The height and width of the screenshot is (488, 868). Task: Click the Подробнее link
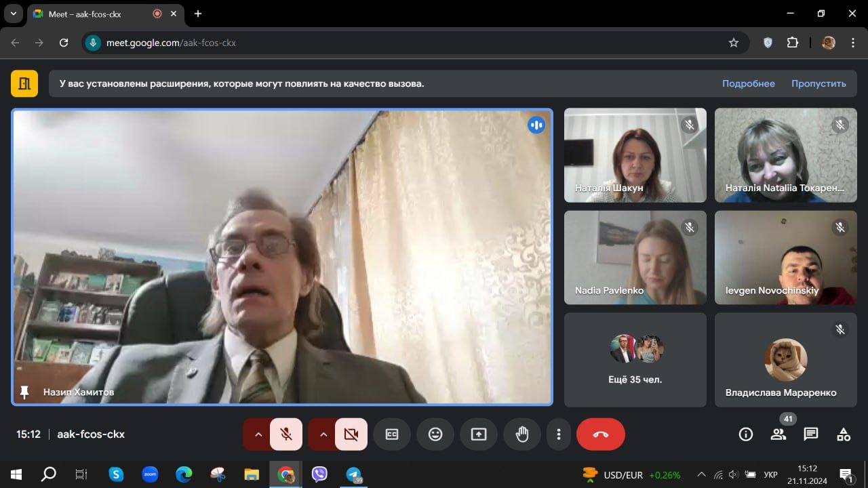pyautogui.click(x=748, y=83)
